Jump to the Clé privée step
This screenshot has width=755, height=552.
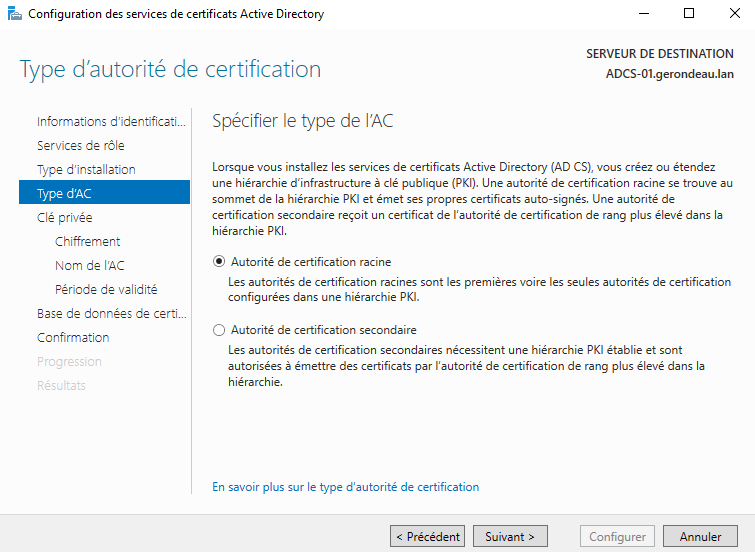click(x=66, y=217)
